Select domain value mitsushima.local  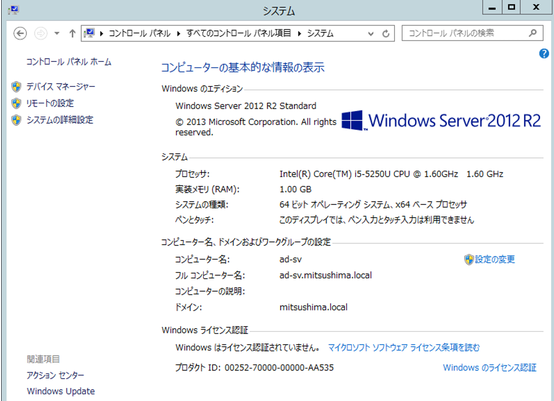coord(313,307)
